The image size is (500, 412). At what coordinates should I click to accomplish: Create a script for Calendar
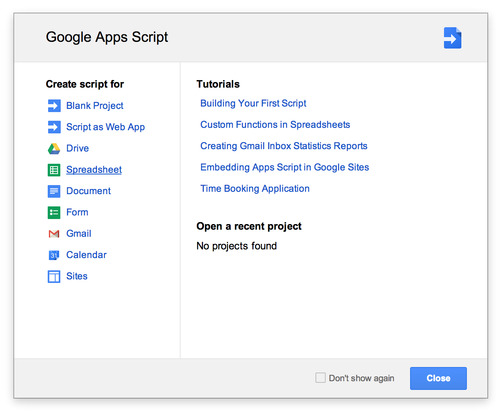pos(86,255)
